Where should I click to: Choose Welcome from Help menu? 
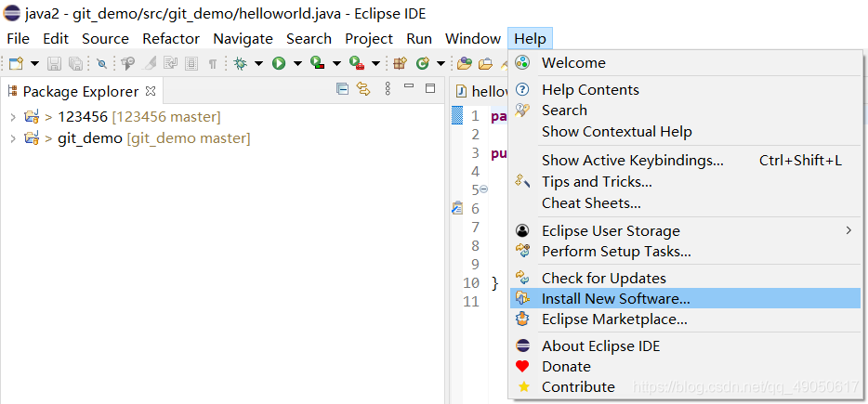(x=685, y=62)
